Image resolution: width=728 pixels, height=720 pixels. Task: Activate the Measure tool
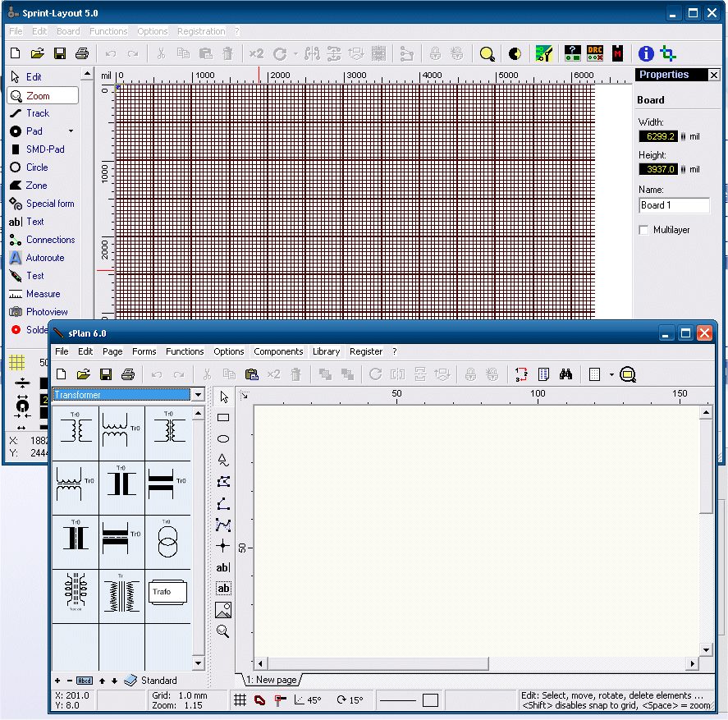[x=34, y=295]
